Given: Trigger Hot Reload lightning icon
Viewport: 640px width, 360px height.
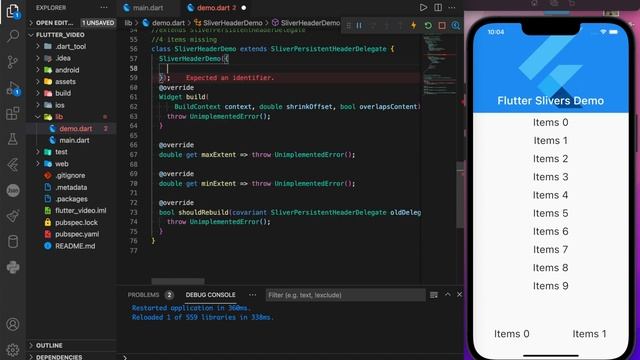Looking at the screenshot, I should pos(413,25).
